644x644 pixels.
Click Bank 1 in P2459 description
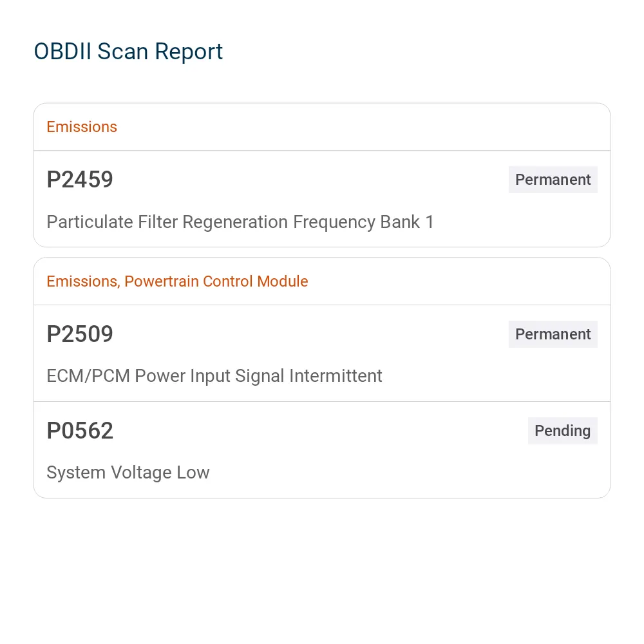coord(407,222)
